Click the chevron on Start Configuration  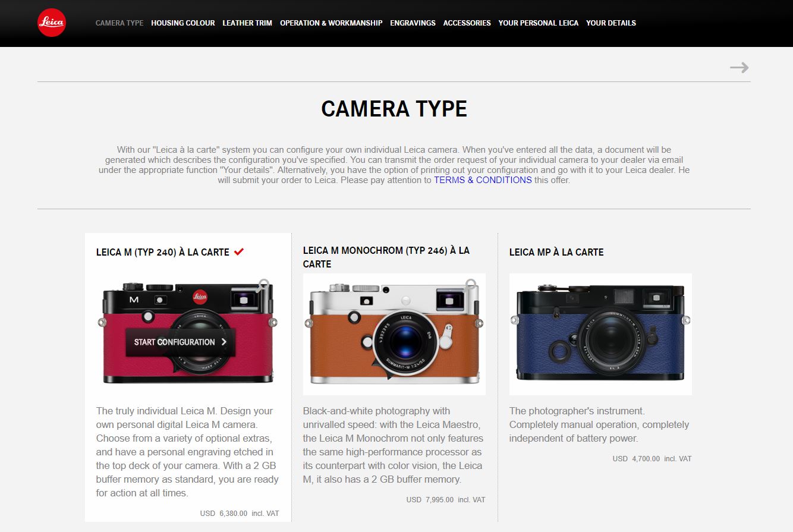click(224, 342)
